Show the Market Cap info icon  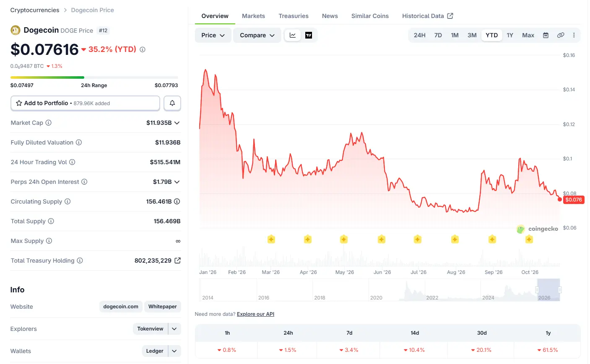[x=49, y=123]
